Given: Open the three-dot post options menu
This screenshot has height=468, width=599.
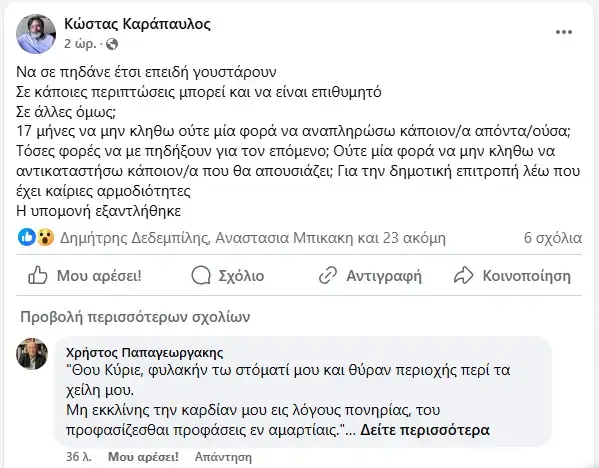Looking at the screenshot, I should click(x=563, y=32).
